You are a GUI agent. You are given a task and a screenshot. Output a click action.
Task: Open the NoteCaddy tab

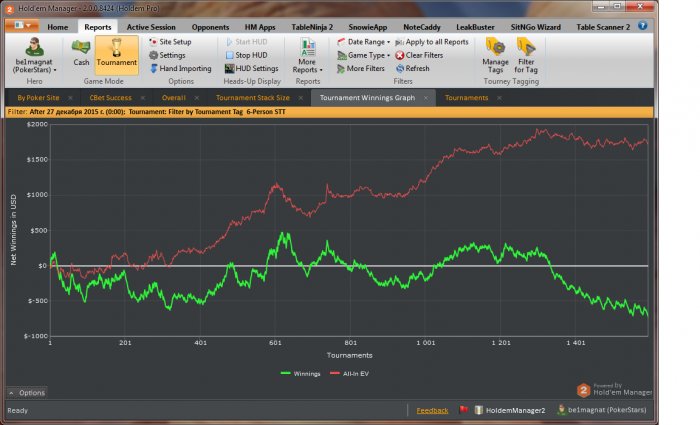421,27
